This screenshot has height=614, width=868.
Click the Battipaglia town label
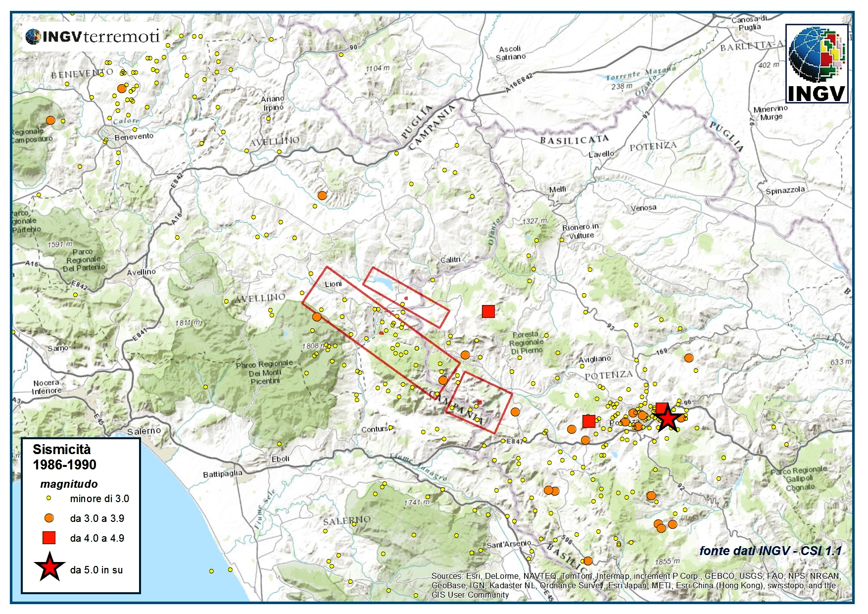tap(223, 474)
